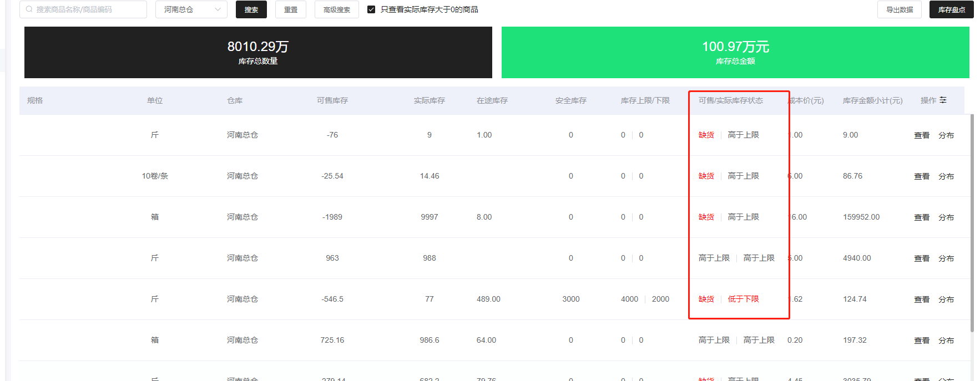The image size is (980, 381).
Task: Click 分布 in the 86.76 subtotal row
Action: [946, 176]
